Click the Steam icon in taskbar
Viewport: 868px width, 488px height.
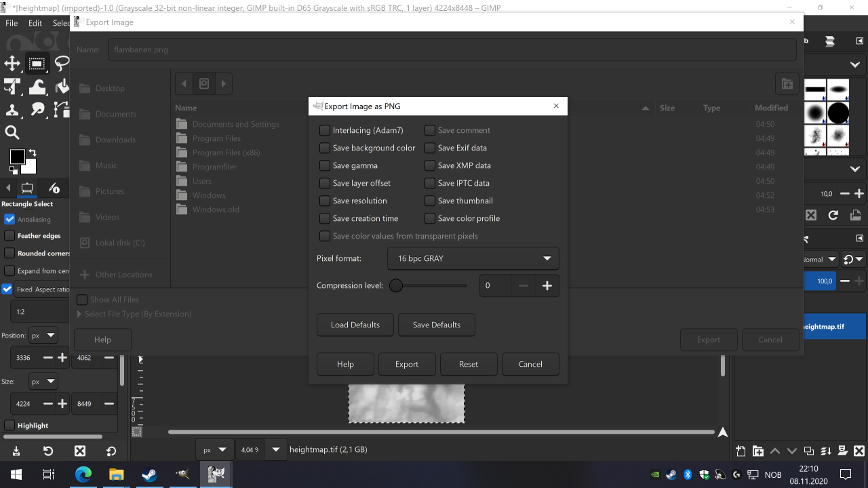tap(149, 474)
